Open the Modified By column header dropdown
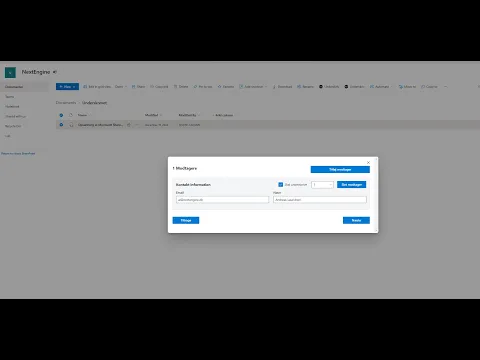 click(x=189, y=115)
